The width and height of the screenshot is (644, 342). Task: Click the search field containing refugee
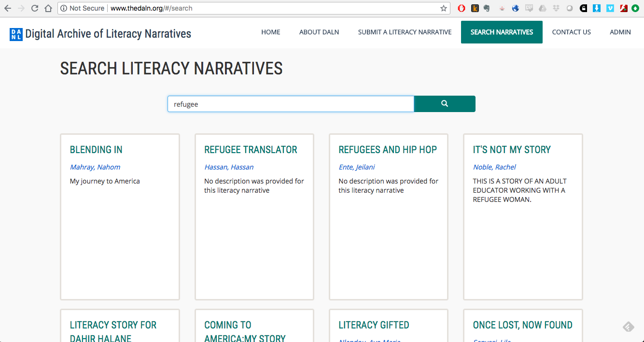pyautogui.click(x=290, y=104)
